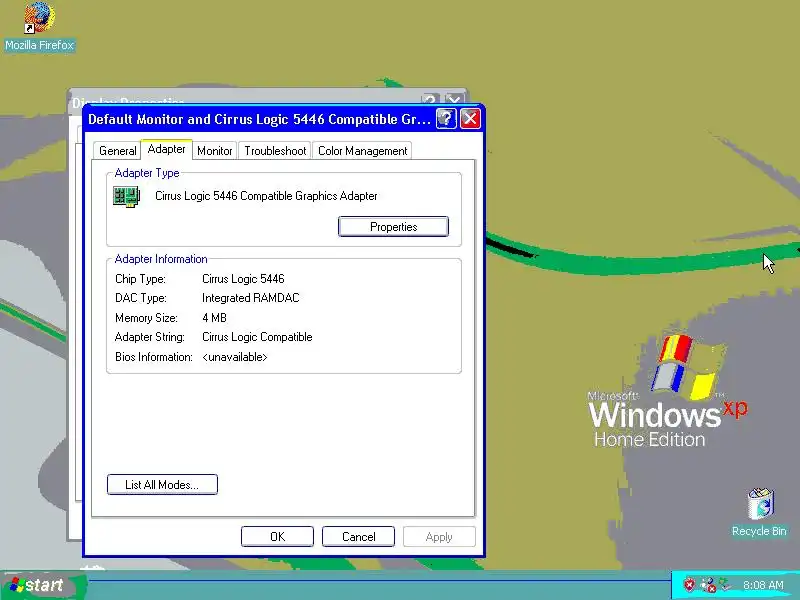Click the dialog title bar text
The image size is (800, 600).
pos(259,119)
